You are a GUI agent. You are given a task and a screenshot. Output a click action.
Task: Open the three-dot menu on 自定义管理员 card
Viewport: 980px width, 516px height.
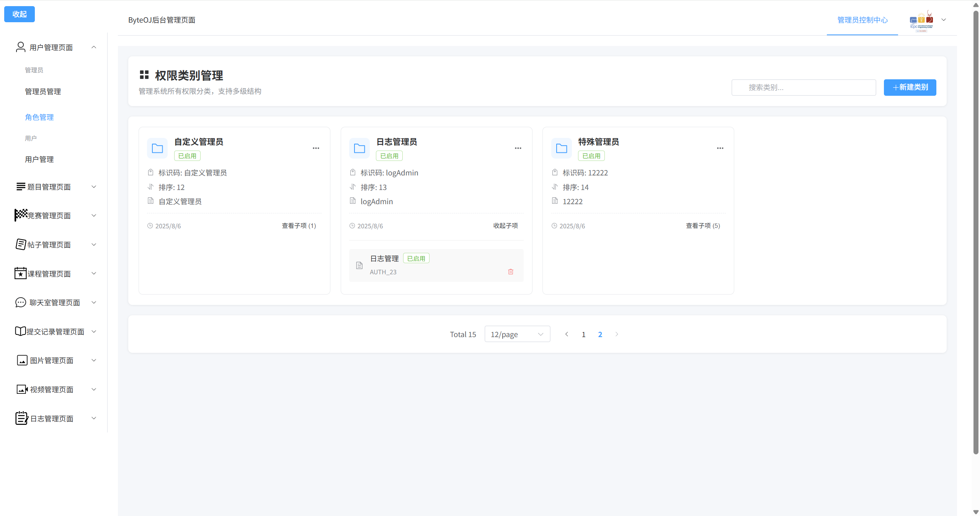[x=316, y=148]
